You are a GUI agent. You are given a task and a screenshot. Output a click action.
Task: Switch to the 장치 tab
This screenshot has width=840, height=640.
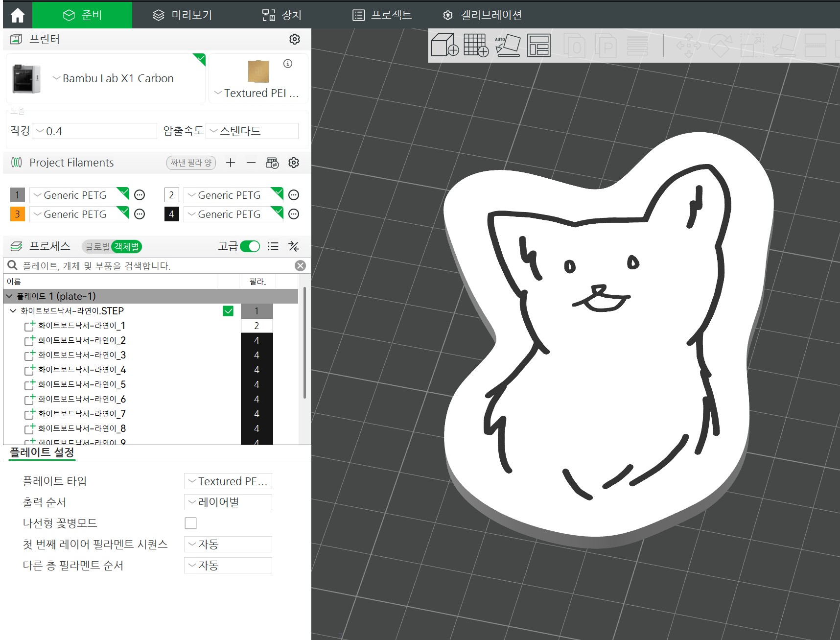point(281,15)
